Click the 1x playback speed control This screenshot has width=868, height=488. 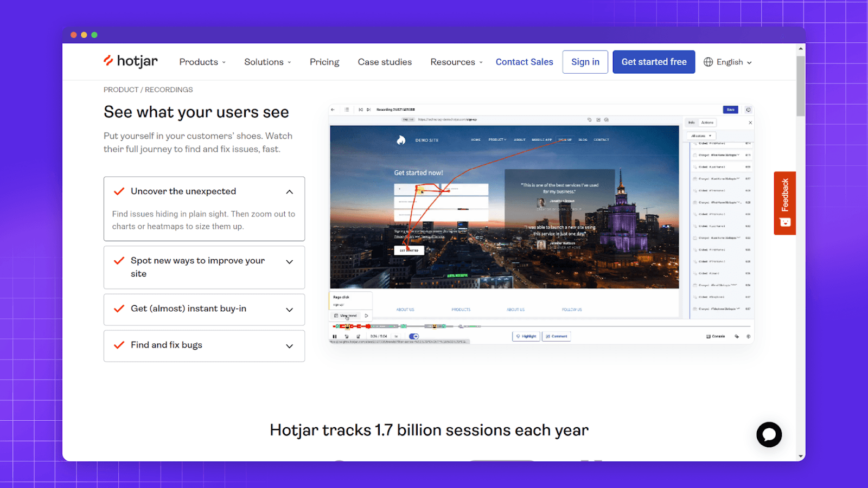pyautogui.click(x=397, y=336)
